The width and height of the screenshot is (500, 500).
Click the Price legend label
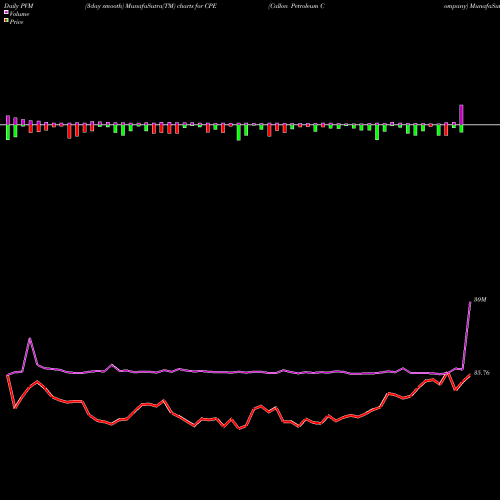[16, 22]
